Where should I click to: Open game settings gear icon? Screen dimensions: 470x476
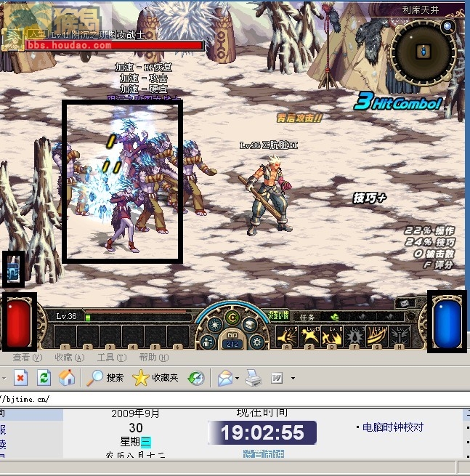256,342
